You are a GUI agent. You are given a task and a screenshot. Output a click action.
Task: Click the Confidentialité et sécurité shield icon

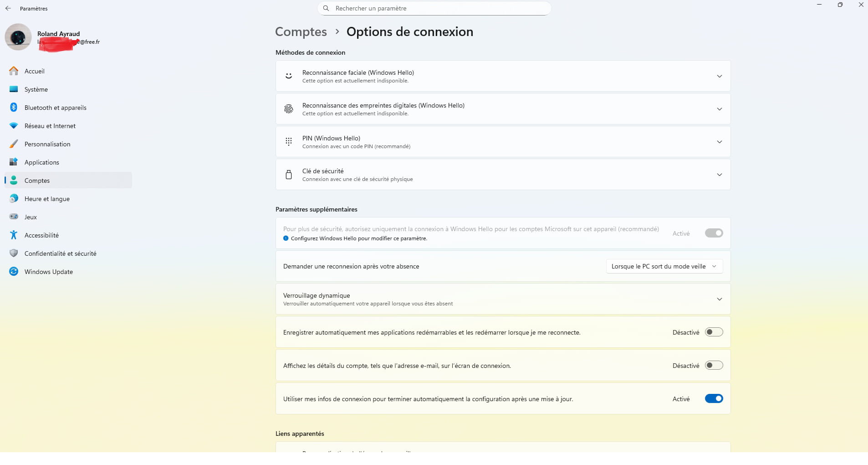(14, 253)
